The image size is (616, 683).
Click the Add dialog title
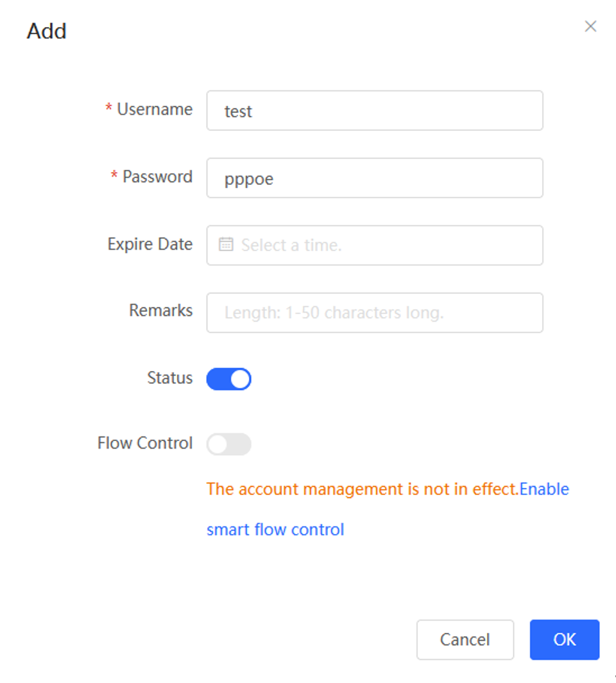(x=47, y=31)
